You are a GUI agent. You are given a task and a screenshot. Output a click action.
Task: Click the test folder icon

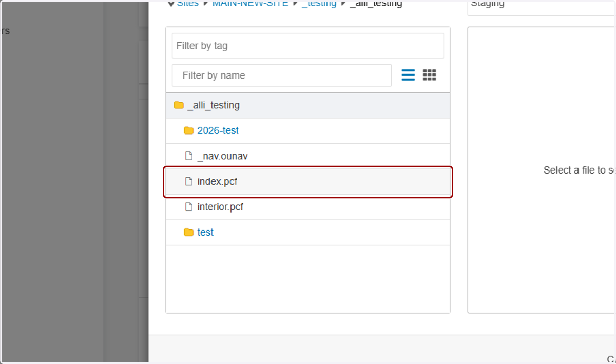click(x=188, y=232)
